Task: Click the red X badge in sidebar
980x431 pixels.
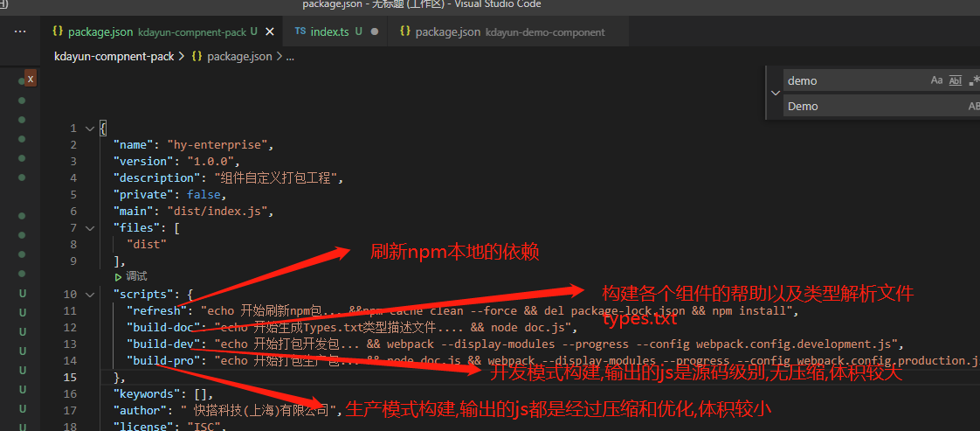Action: pyautogui.click(x=31, y=79)
